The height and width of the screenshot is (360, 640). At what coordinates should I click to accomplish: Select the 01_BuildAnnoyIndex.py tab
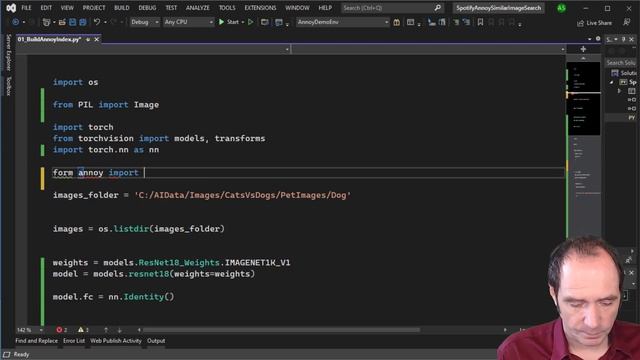point(49,40)
